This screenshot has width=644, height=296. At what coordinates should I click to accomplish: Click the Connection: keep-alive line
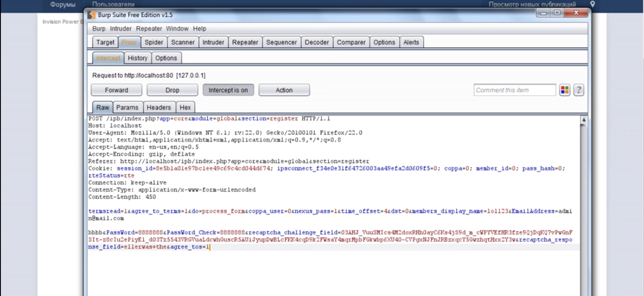[127, 183]
